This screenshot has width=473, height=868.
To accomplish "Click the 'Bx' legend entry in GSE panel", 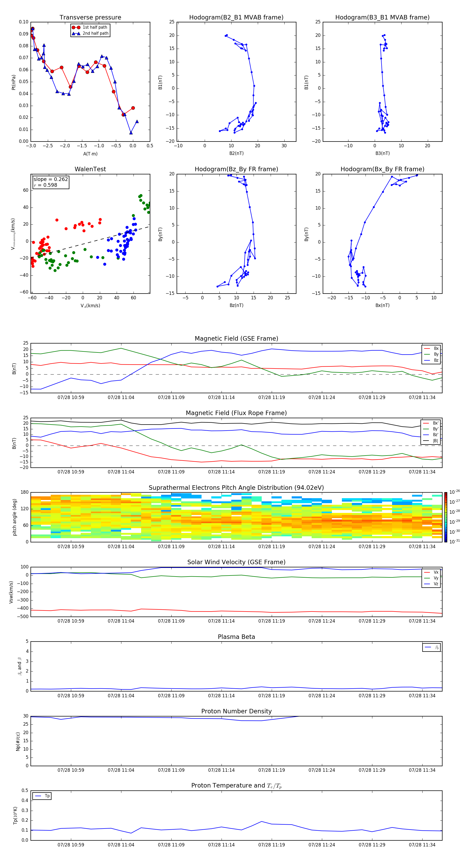I will pyautogui.click(x=431, y=349).
